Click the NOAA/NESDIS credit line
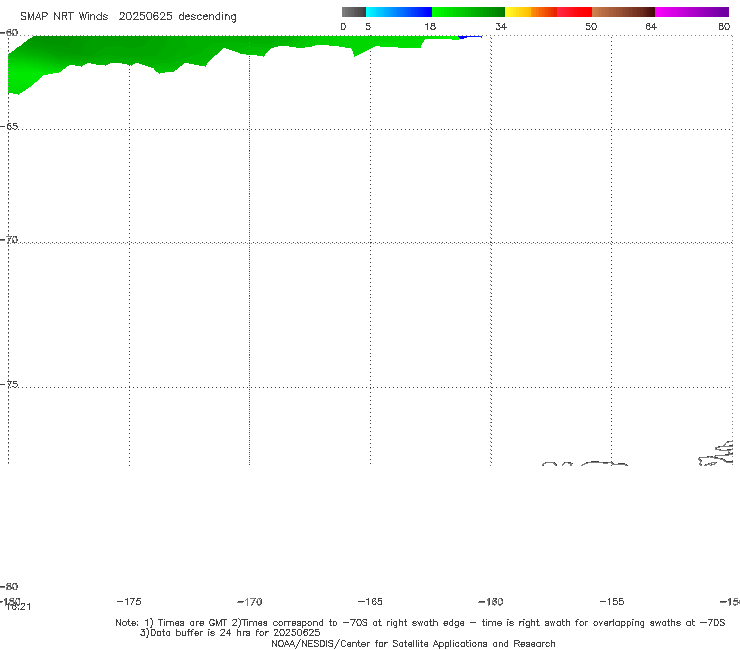 click(x=413, y=643)
